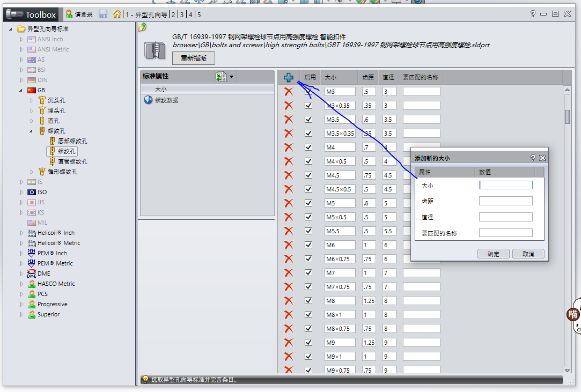Remove the M5 size entry
The height and width of the screenshot is (392, 581).
coord(289,203)
